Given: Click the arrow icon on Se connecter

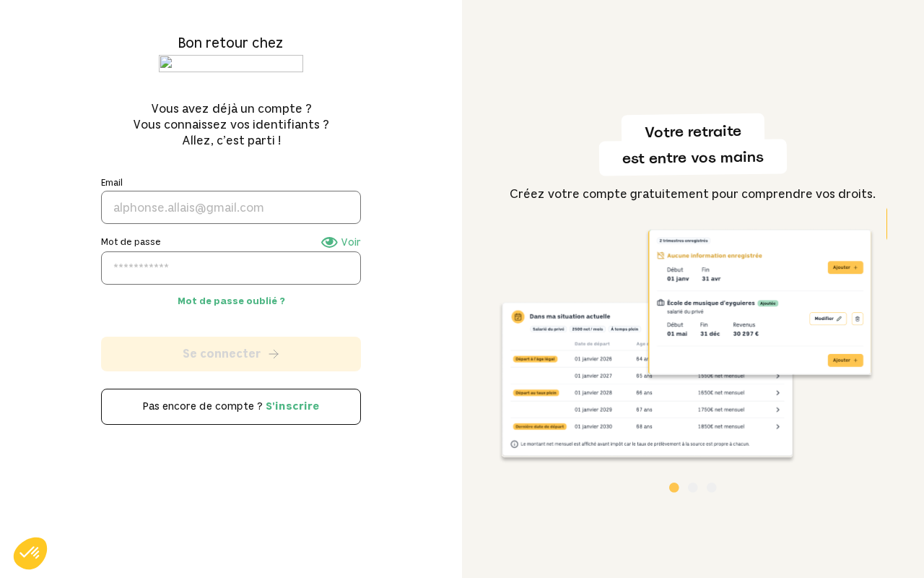Looking at the screenshot, I should [x=274, y=354].
